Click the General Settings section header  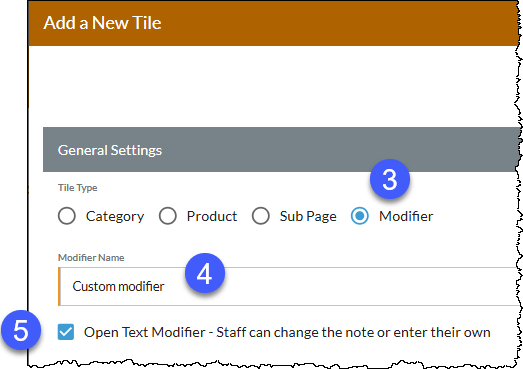(x=281, y=150)
